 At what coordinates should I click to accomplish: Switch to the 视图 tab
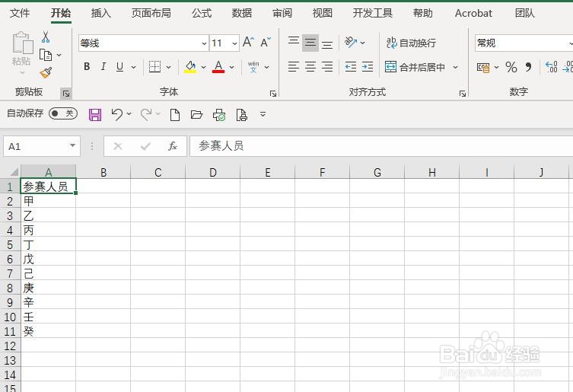pyautogui.click(x=323, y=13)
